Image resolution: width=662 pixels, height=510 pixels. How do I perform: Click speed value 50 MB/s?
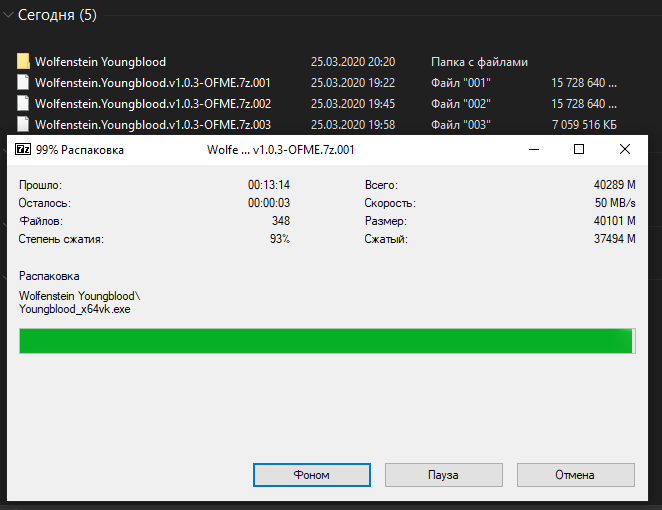[x=615, y=203]
